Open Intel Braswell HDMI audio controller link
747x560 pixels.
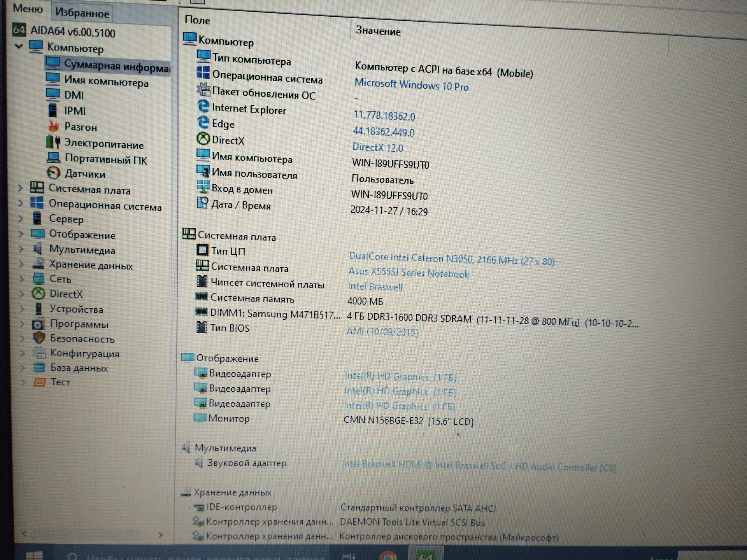[479, 465]
